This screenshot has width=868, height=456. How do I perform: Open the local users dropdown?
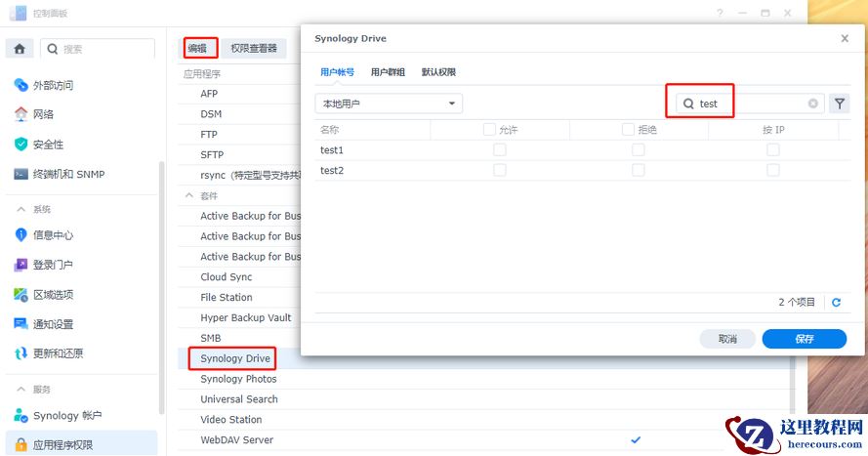pos(389,104)
